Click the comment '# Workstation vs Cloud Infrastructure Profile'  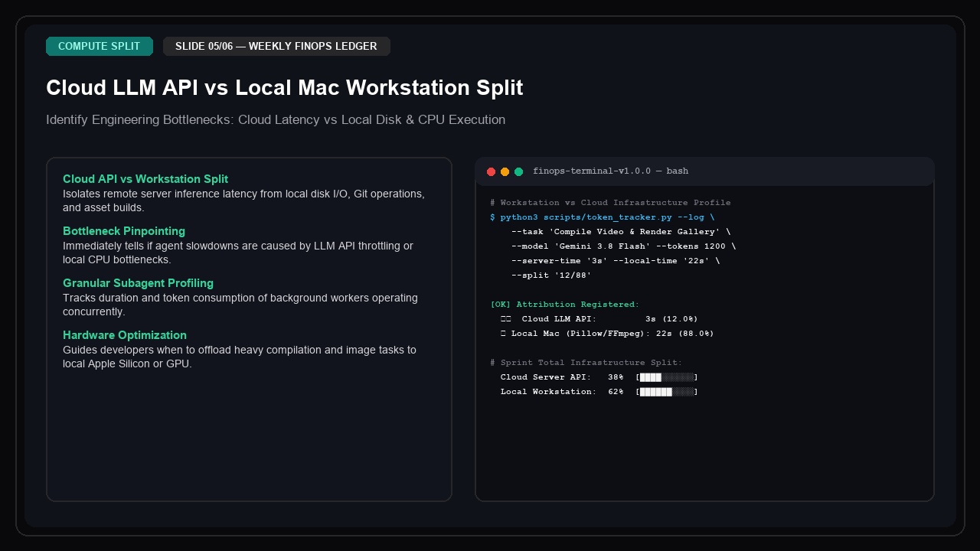click(x=610, y=203)
